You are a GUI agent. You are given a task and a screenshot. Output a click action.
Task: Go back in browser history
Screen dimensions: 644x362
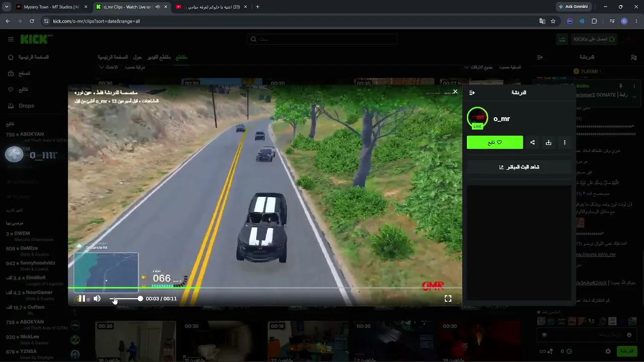(x=8, y=21)
